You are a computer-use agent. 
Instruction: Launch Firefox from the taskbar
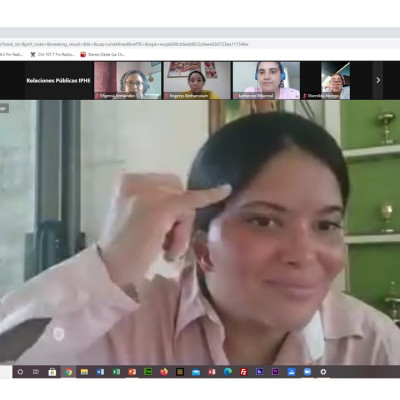coord(164,372)
